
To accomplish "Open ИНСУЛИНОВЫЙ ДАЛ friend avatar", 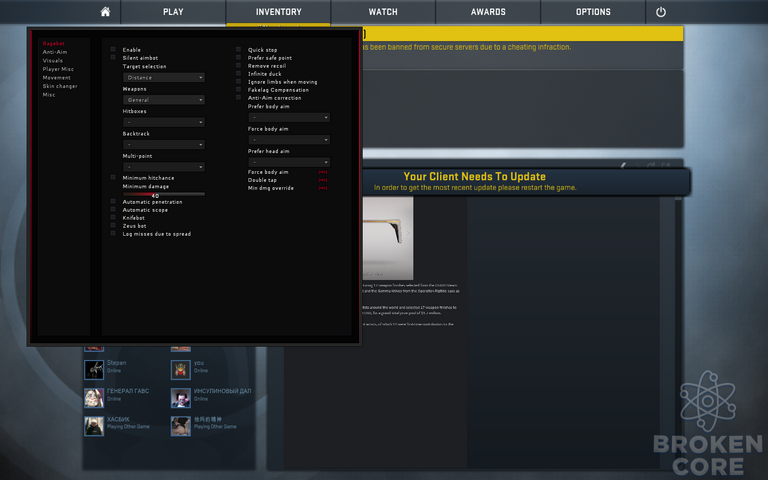I will tap(181, 398).
